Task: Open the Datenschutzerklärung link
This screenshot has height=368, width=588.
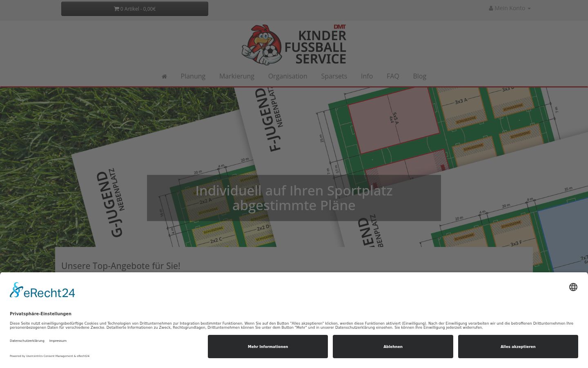Action: point(27,341)
